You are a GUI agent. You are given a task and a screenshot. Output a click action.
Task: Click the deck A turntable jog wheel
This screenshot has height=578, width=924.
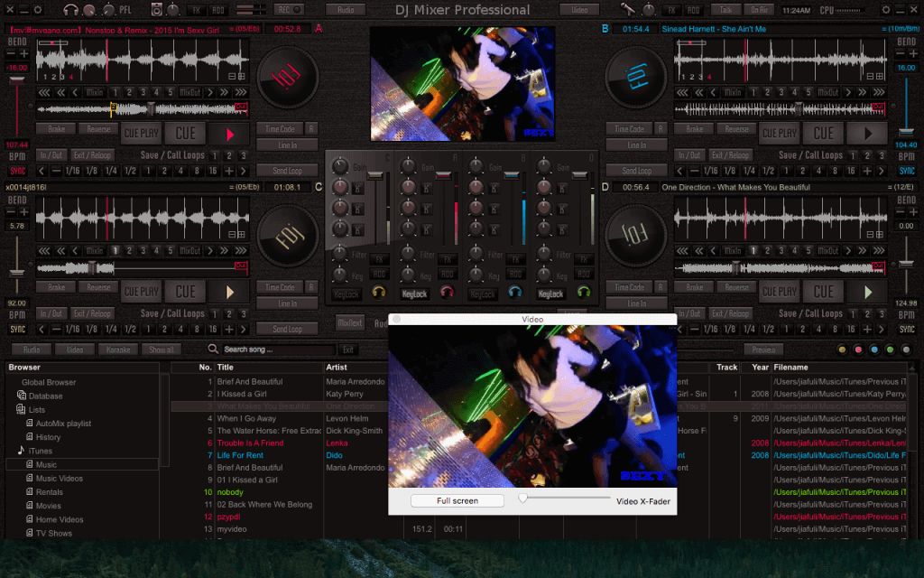click(x=287, y=77)
